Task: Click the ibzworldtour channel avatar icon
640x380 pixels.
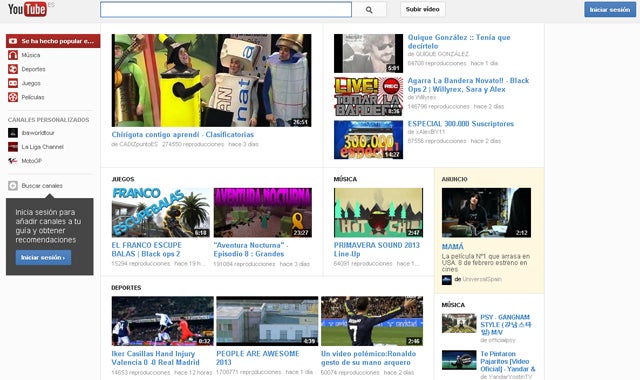Action: point(13,133)
